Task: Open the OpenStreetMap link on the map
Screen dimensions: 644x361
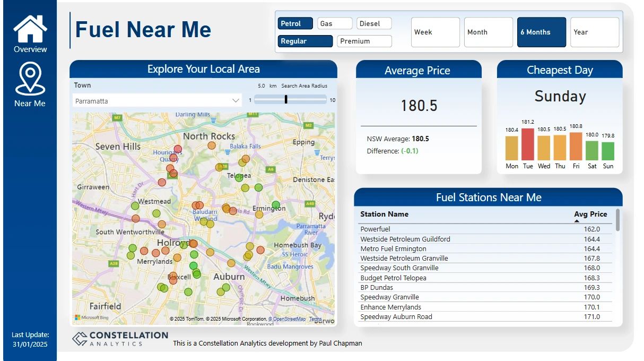Action: pyautogui.click(x=287, y=319)
